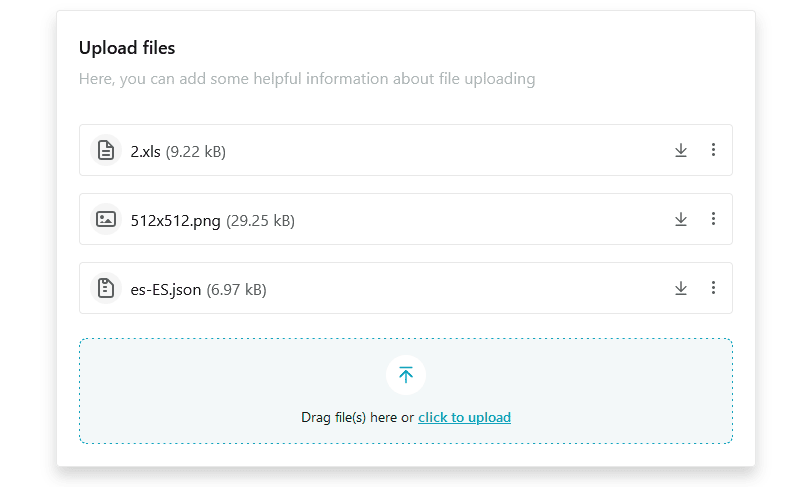Click the 6.97 kB size label

(x=236, y=290)
